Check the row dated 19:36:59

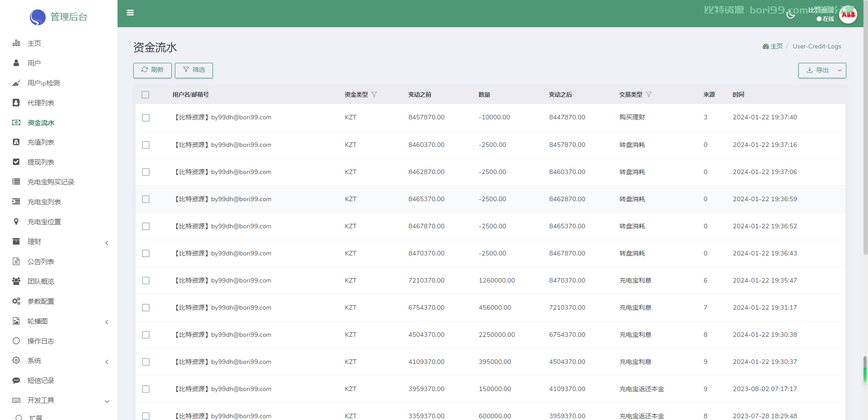[146, 199]
